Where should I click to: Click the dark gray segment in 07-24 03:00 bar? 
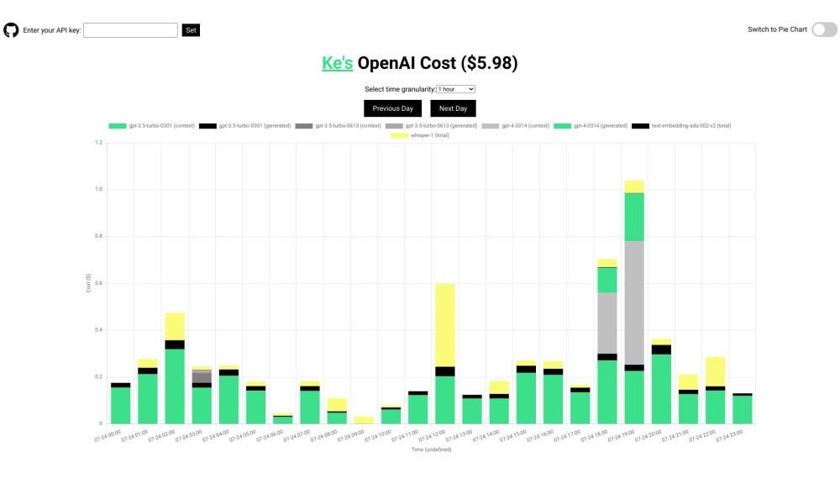pyautogui.click(x=202, y=378)
